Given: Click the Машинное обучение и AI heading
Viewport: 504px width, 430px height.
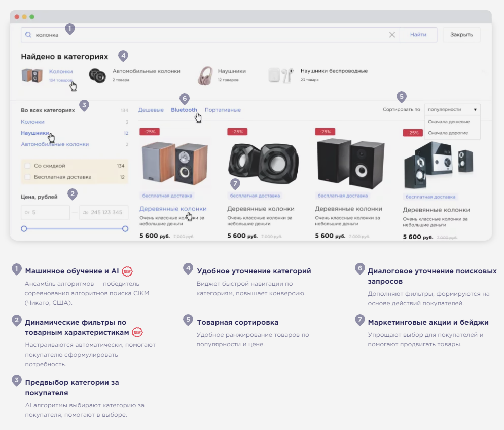Looking at the screenshot, I should [x=72, y=271].
